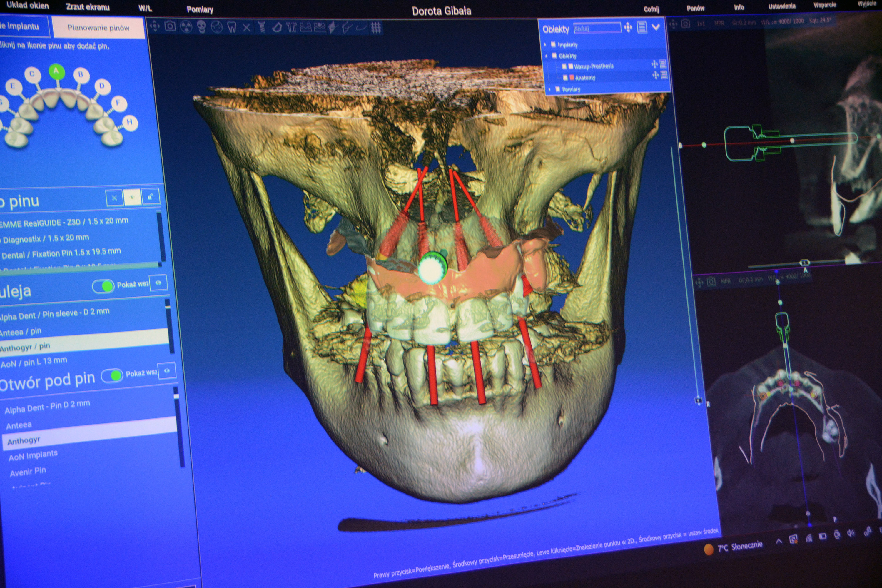Toggle the Otwór pod pin show switch
The image size is (882, 588).
pyautogui.click(x=112, y=375)
